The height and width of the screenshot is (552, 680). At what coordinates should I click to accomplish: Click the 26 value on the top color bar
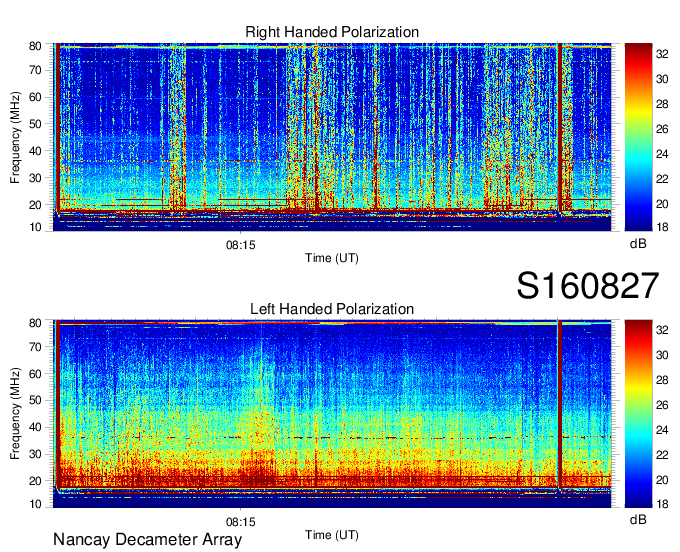[x=662, y=129]
